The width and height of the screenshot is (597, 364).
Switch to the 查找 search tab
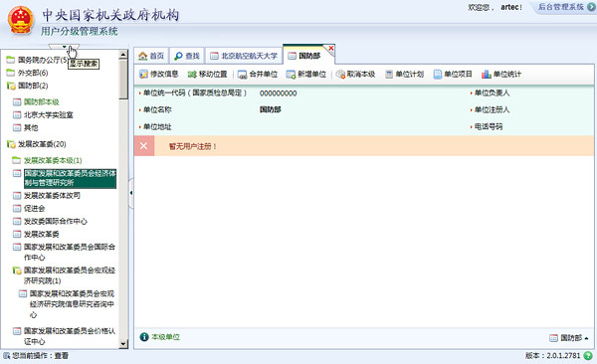(187, 56)
